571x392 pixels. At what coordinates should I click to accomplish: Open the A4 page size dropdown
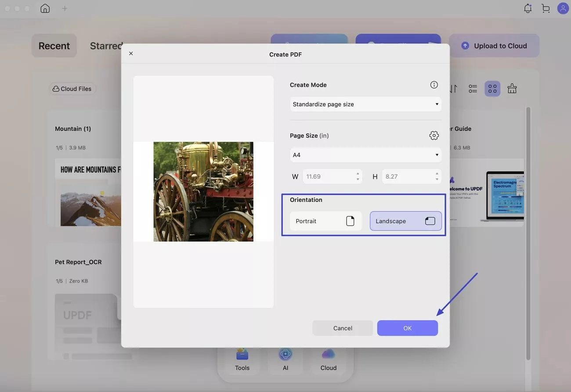point(365,155)
